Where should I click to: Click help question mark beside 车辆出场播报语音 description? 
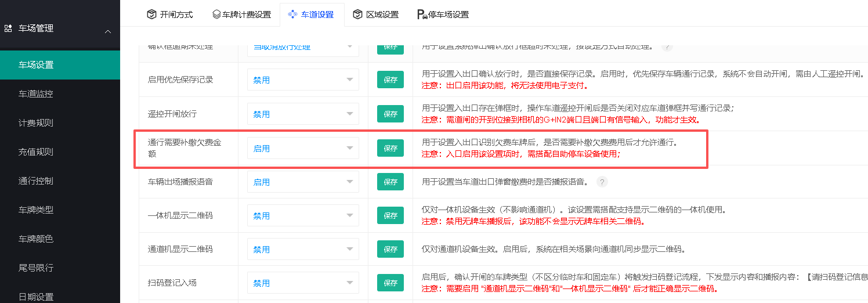[602, 182]
